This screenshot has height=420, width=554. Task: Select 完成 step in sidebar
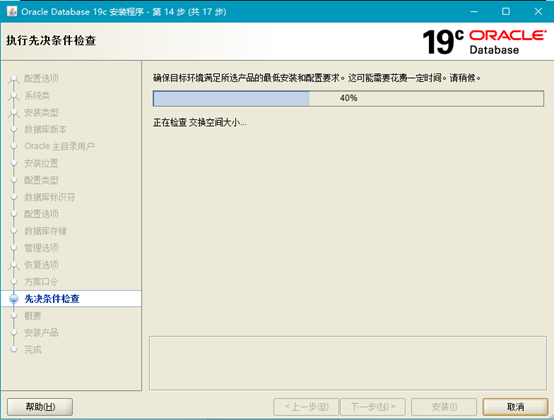(x=33, y=349)
